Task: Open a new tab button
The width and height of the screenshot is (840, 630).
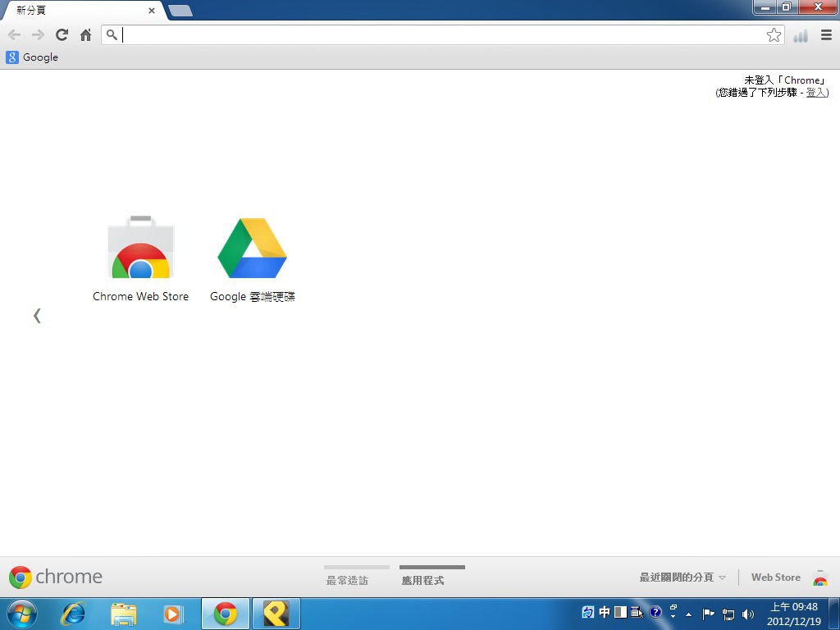Action: 180,10
